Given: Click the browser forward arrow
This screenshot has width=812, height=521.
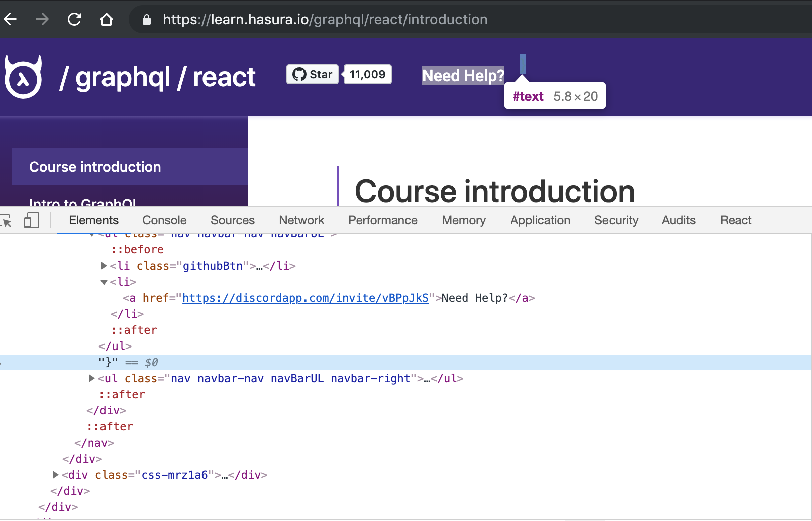Looking at the screenshot, I should click(42, 20).
